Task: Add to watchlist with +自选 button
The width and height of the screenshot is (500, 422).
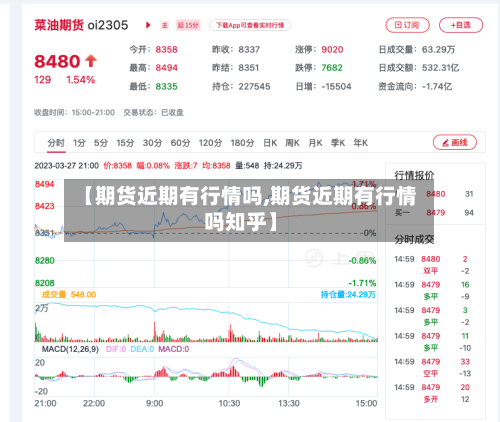Action: pos(461,25)
